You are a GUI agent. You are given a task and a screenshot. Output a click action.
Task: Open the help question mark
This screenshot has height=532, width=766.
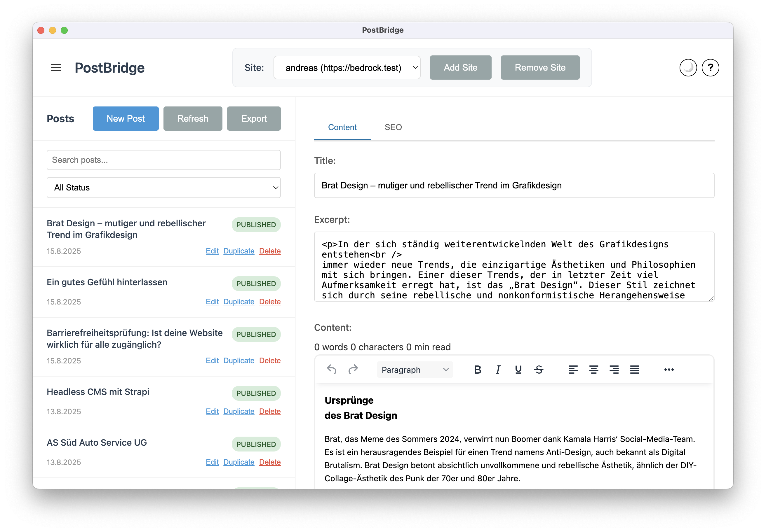coord(710,68)
